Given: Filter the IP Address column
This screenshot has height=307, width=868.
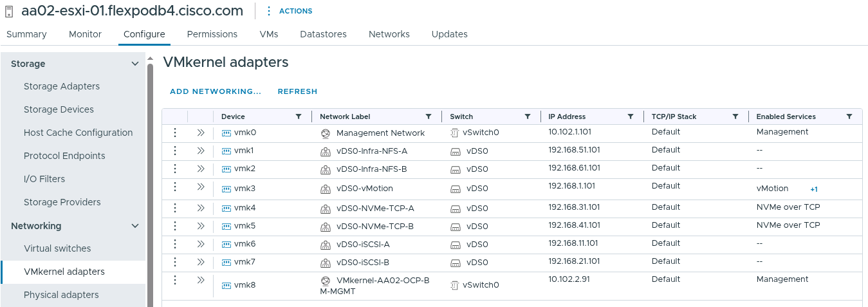Looking at the screenshot, I should pos(631,116).
